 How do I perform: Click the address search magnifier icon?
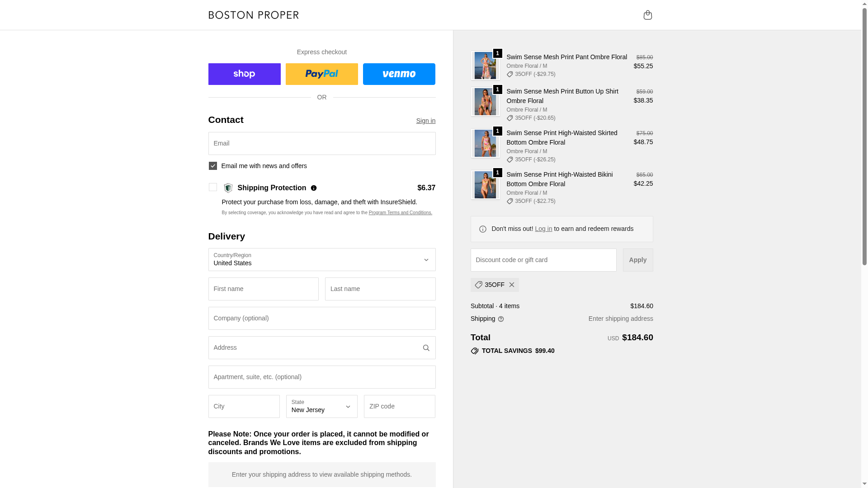pyautogui.click(x=426, y=348)
